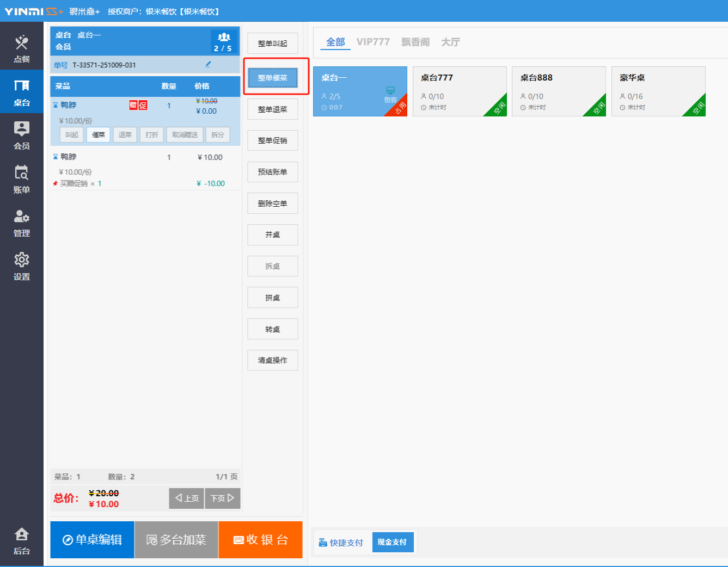Open the 收银台 cashier button
This screenshot has height=567, width=728.
tap(260, 540)
